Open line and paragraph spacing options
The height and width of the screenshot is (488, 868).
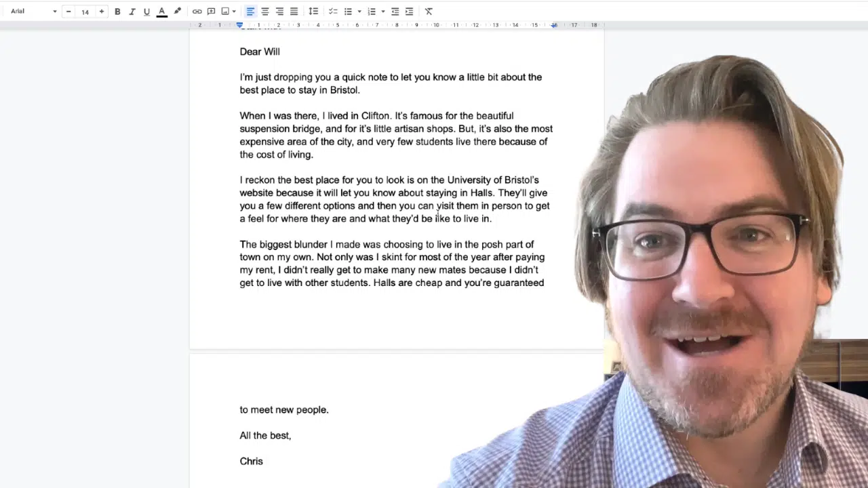313,12
